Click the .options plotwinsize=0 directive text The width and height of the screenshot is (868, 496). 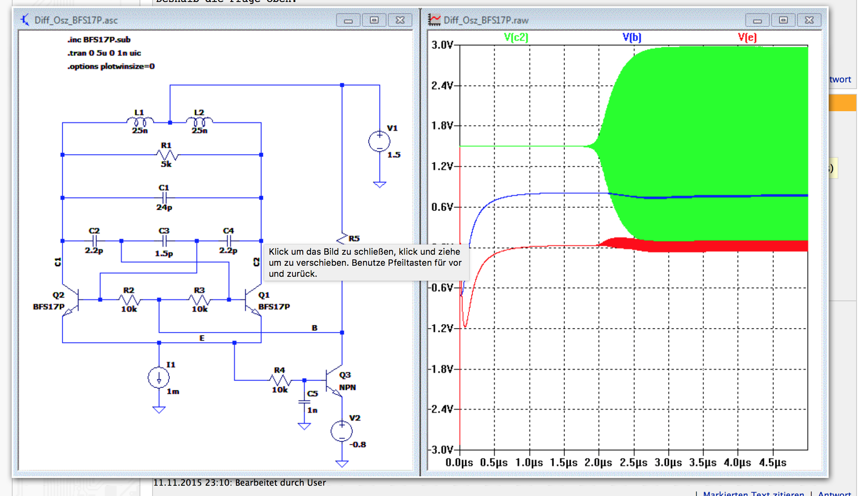pos(111,66)
